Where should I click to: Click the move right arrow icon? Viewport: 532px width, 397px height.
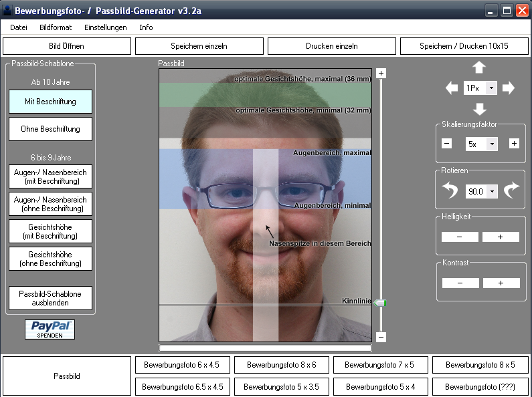(508, 88)
